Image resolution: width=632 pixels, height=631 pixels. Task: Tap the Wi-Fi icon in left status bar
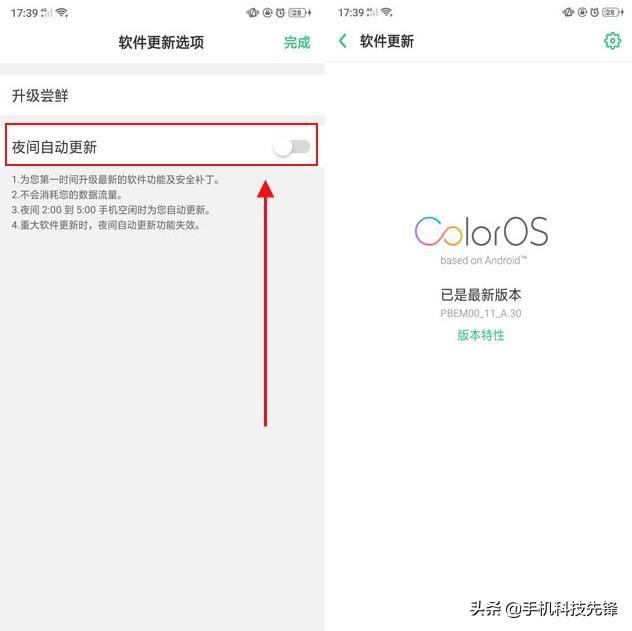pos(62,12)
